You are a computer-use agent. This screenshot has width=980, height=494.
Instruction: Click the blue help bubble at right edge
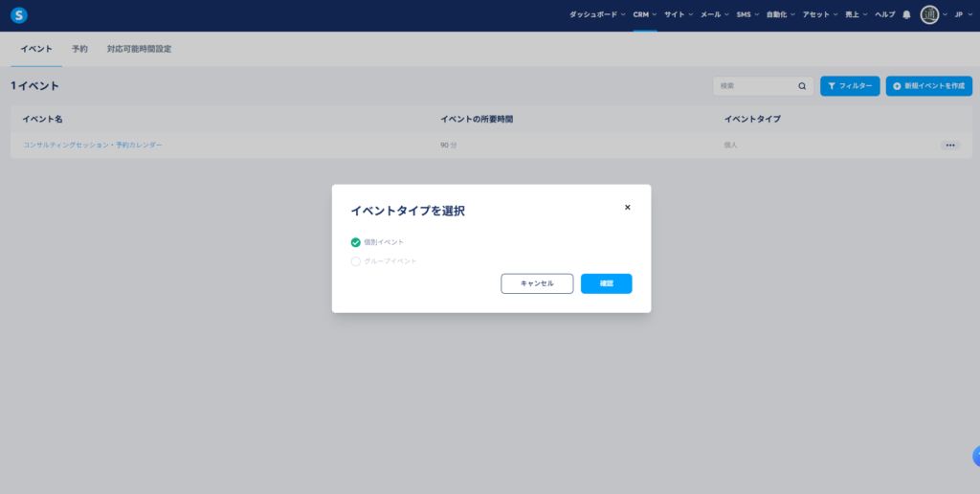(975, 456)
